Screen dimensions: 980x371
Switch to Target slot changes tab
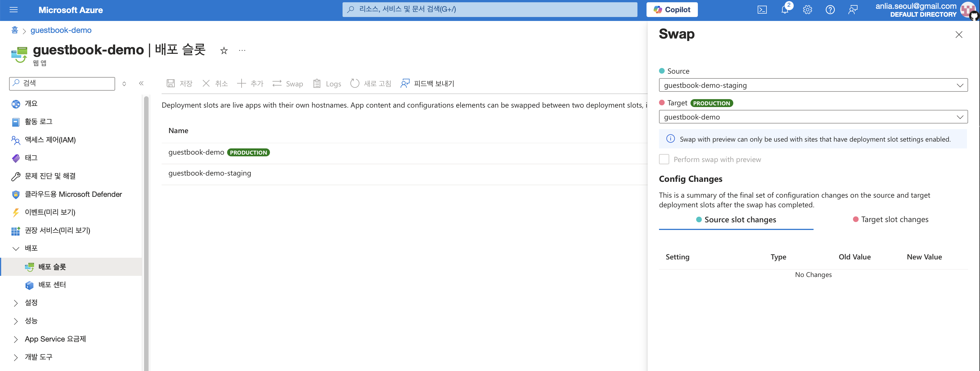click(890, 219)
